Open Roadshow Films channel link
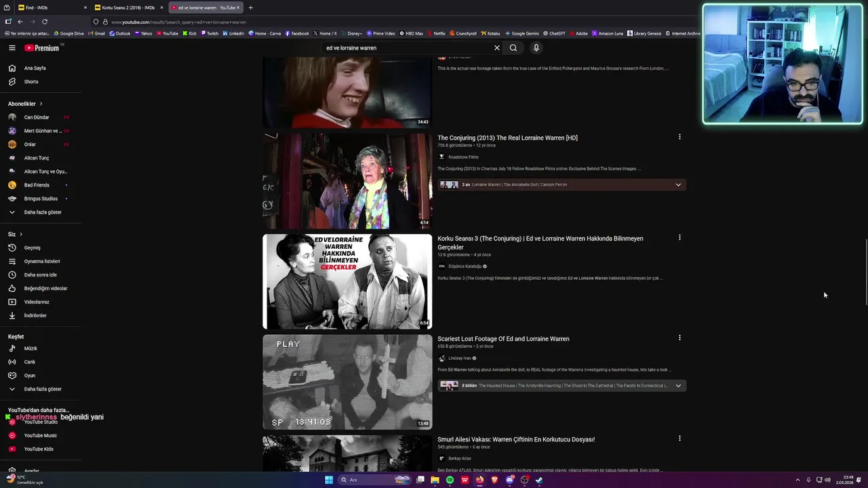Image resolution: width=868 pixels, height=488 pixels. (463, 157)
